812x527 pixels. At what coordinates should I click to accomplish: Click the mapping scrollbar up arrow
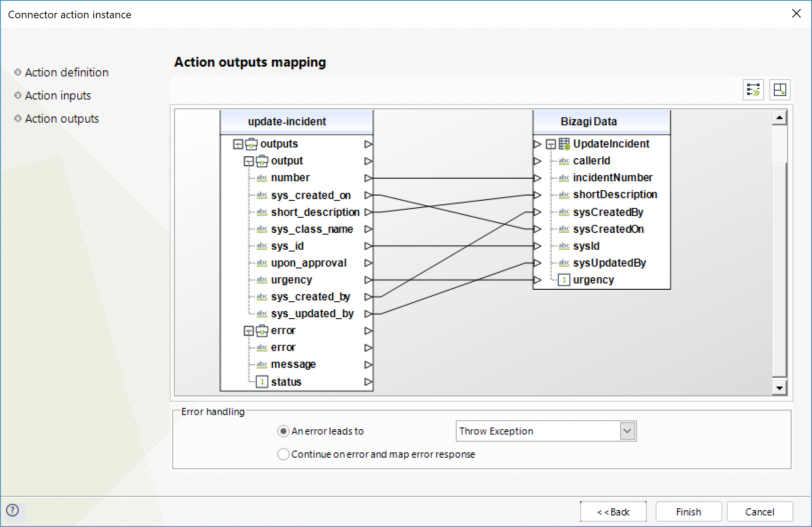(780, 118)
